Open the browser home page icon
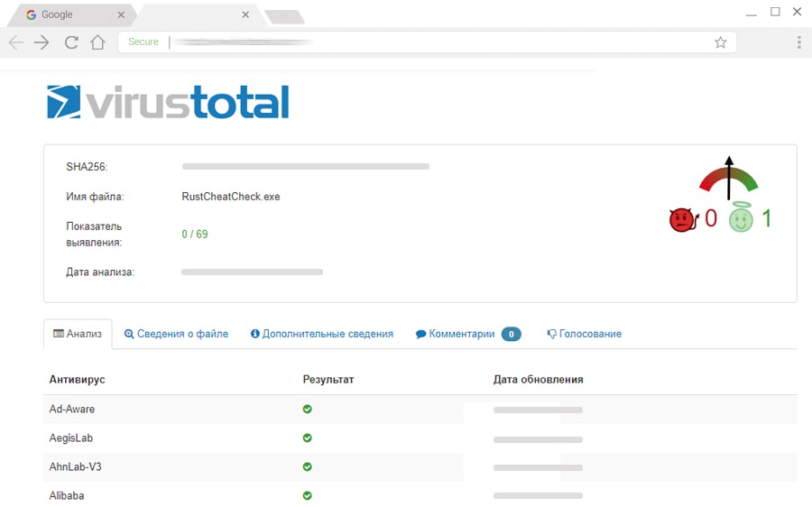 [x=97, y=41]
